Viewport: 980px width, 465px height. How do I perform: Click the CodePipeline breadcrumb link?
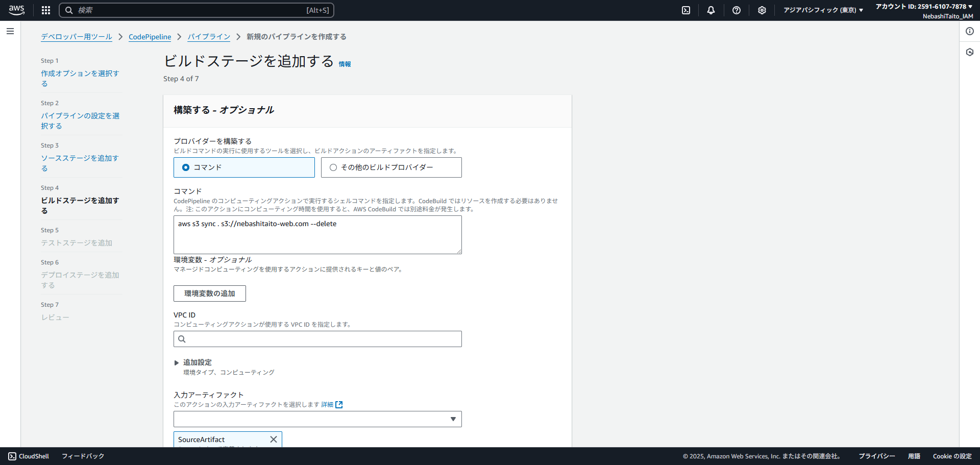(150, 37)
